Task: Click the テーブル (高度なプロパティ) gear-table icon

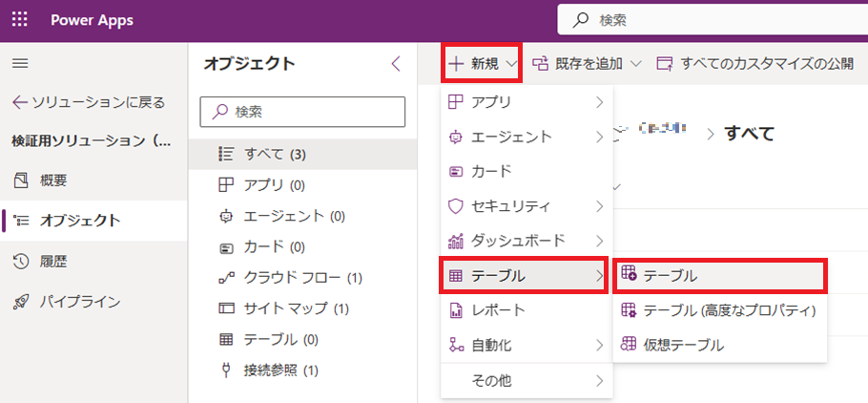Action: point(629,309)
